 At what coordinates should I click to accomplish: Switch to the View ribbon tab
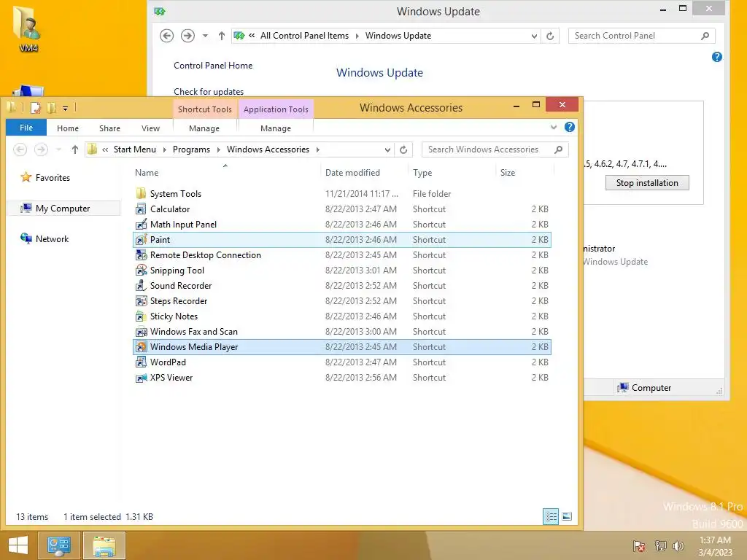[150, 128]
